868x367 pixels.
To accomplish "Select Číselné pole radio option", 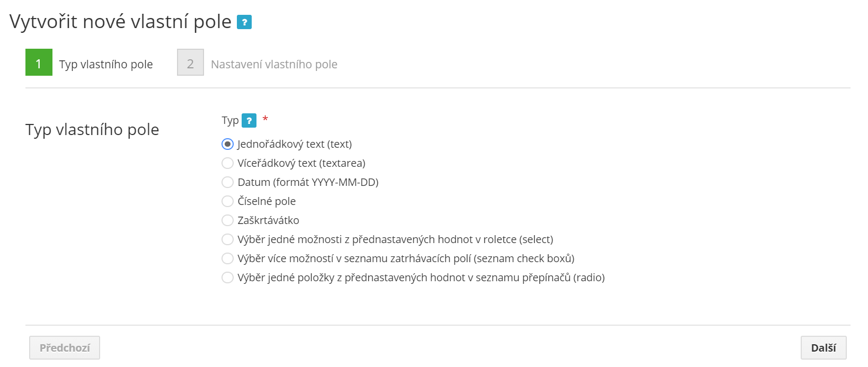I will [227, 201].
